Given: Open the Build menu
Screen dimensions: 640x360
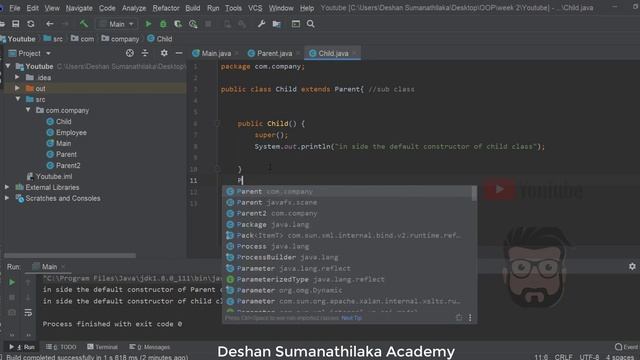Looking at the screenshot, I should click(193, 8).
